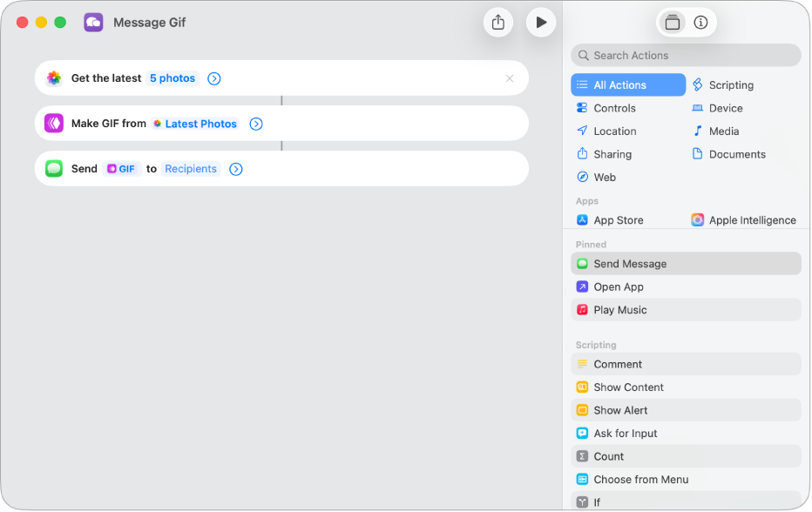Click the Apple Intelligence icon
The width and height of the screenshot is (812, 512).
(698, 220)
